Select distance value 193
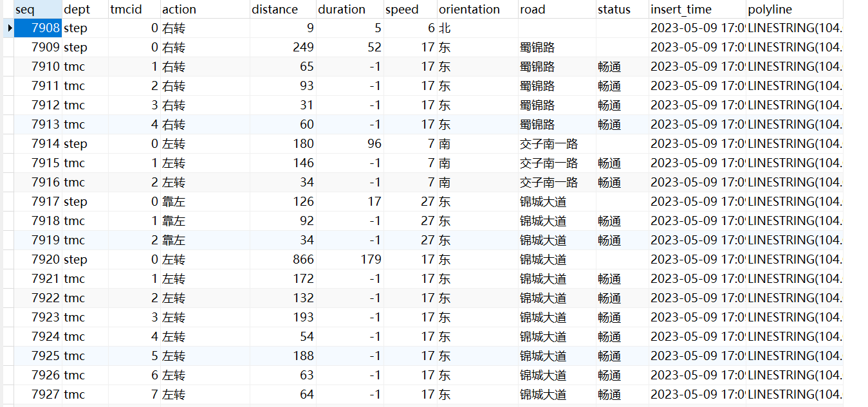The height and width of the screenshot is (407, 868). point(283,318)
